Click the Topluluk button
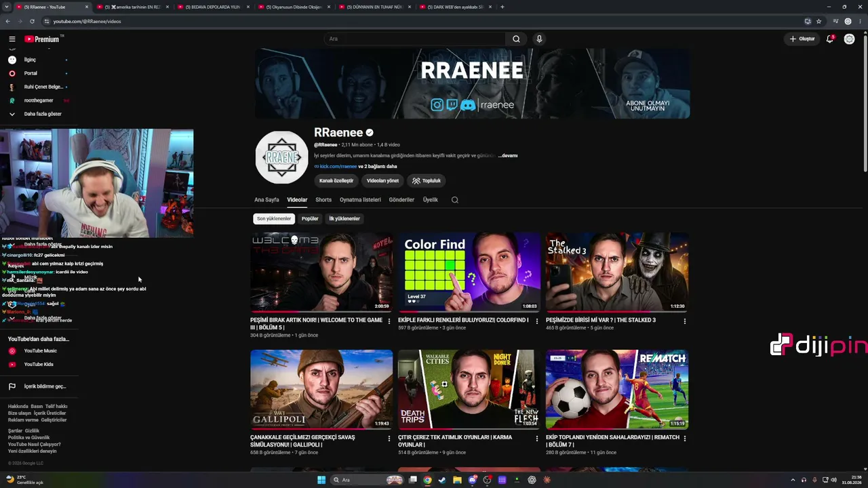 point(427,181)
